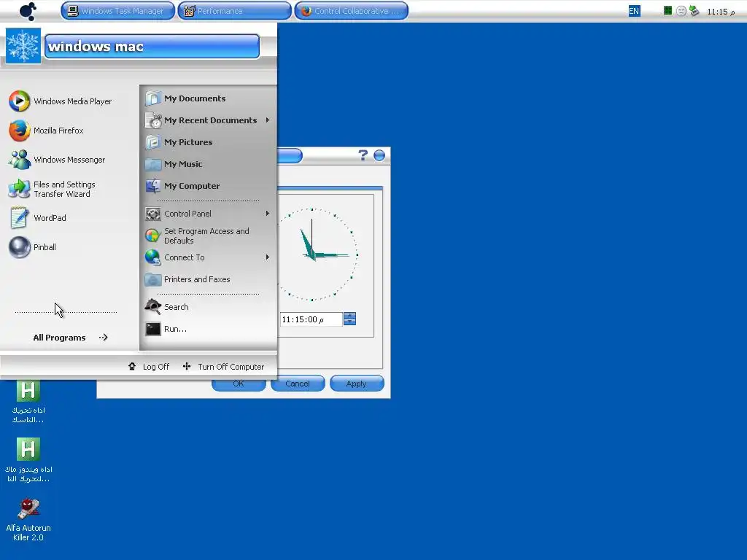Switch to Control Collaborative Firefox window
This screenshot has width=747, height=560.
[351, 11]
